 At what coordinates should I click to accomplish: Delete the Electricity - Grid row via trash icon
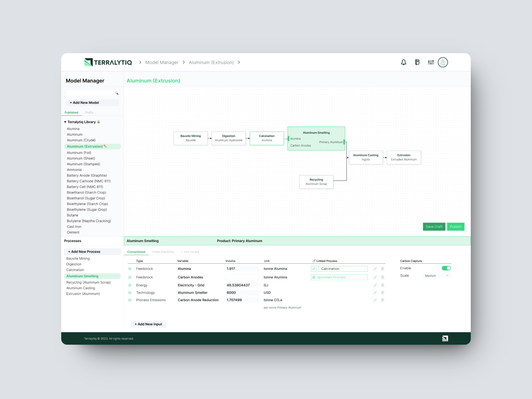[x=382, y=285]
